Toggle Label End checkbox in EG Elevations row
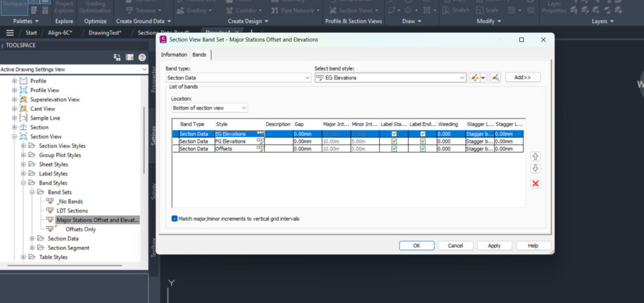644x303 pixels. click(423, 134)
